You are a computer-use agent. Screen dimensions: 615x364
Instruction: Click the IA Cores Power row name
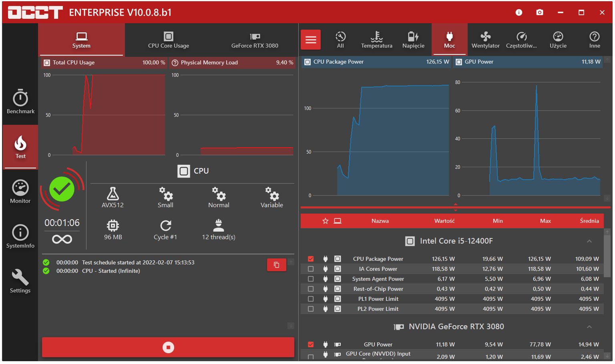coord(378,269)
